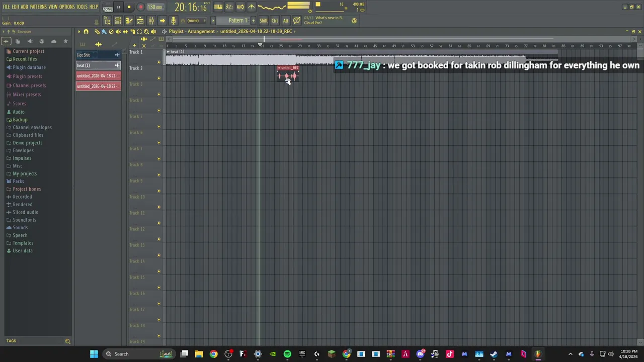Click the stop button in transport
This screenshot has height=362, width=644.
pos(129,7)
